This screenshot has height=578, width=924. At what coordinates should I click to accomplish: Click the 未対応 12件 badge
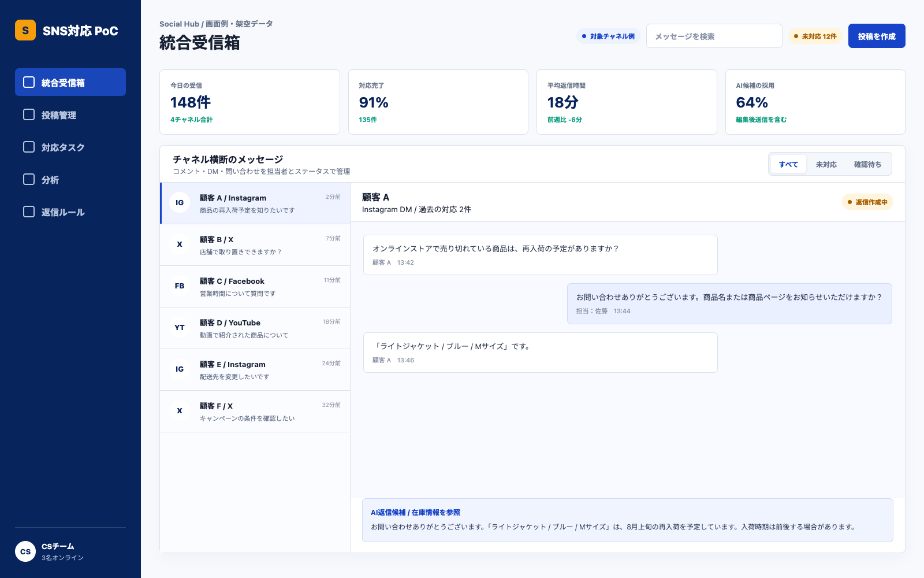815,36
